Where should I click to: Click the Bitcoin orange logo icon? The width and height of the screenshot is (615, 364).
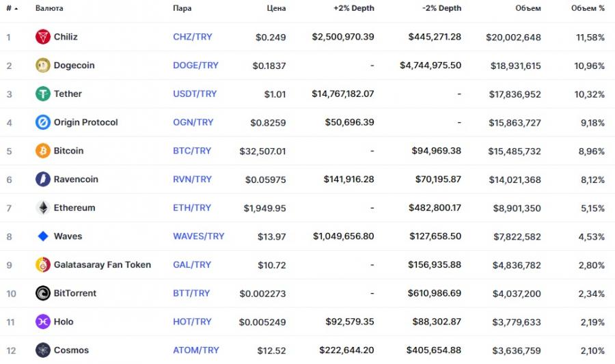point(43,151)
